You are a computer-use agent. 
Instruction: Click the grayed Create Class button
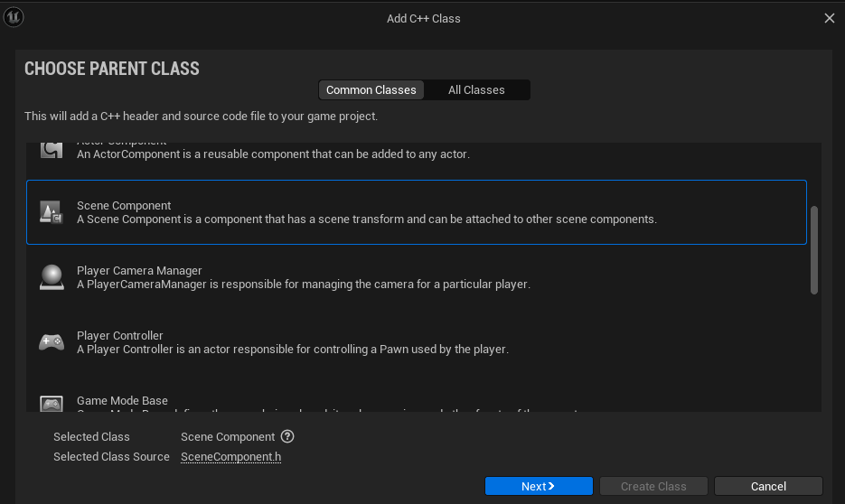click(x=653, y=486)
